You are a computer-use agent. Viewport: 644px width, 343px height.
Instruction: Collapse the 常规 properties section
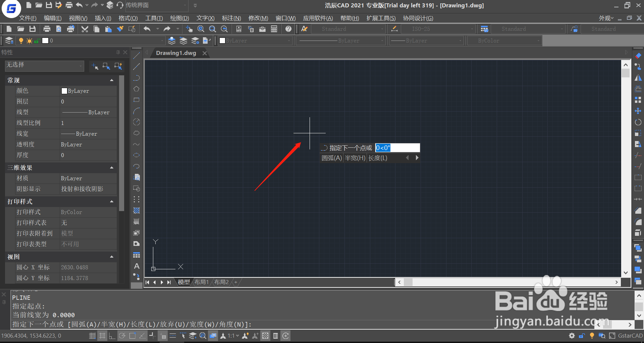(112, 80)
